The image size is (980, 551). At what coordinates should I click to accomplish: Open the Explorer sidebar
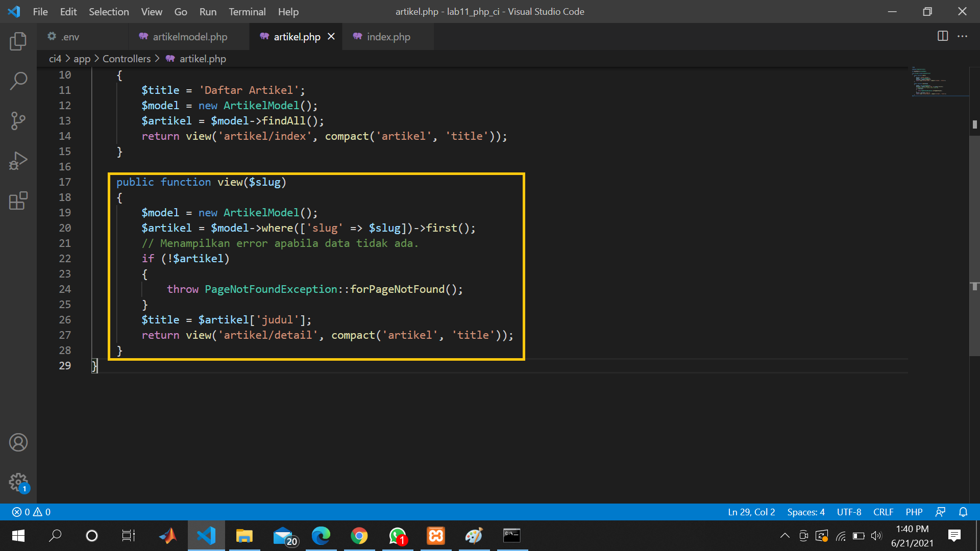point(18,41)
